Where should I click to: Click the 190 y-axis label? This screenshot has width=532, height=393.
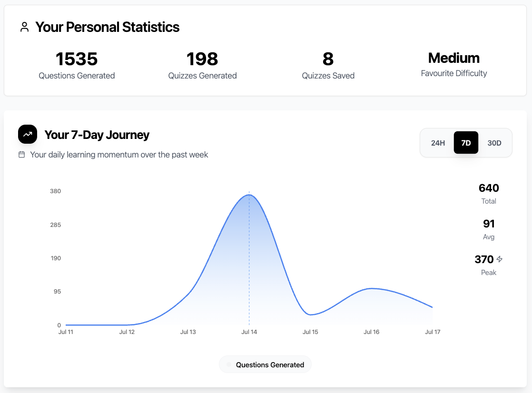(56, 258)
